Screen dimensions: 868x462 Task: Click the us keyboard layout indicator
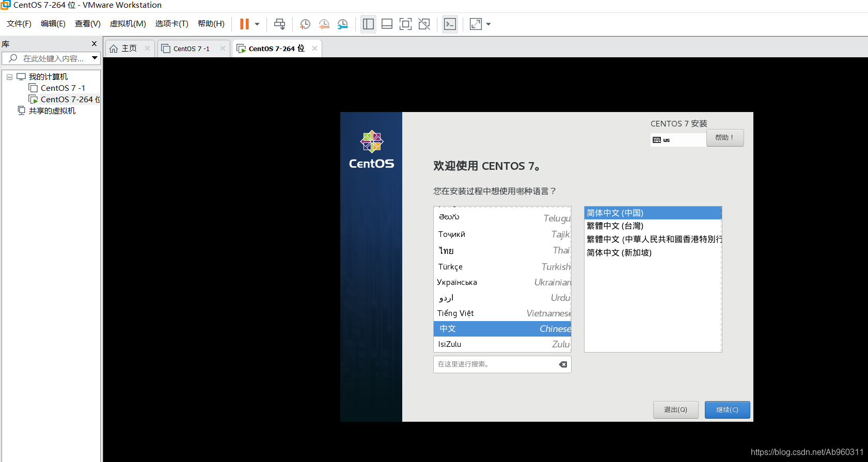click(678, 140)
